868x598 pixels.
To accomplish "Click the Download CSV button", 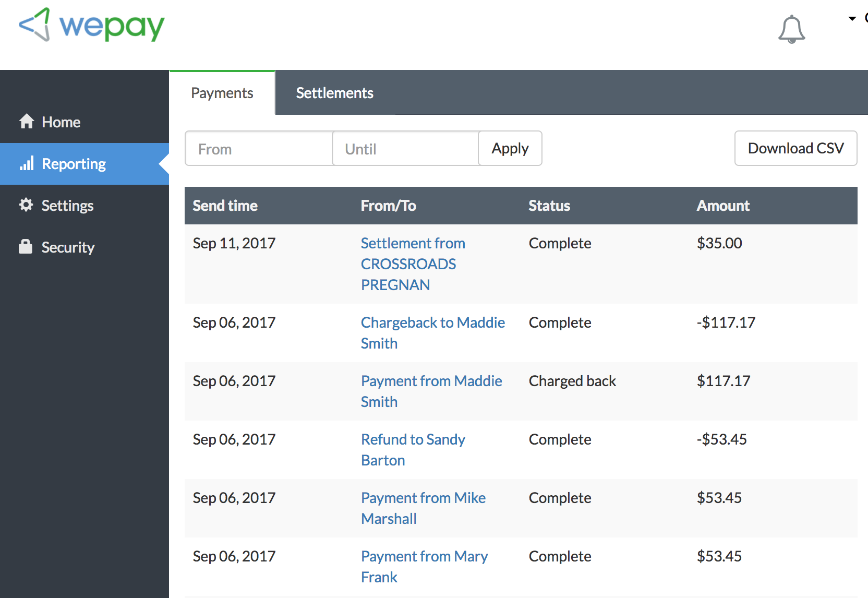I will [795, 148].
